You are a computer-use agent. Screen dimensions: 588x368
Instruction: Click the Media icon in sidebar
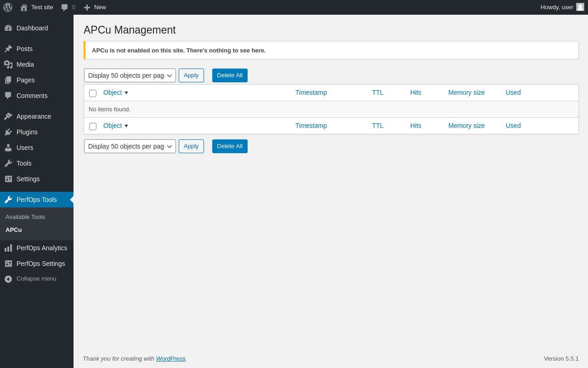pyautogui.click(x=8, y=64)
